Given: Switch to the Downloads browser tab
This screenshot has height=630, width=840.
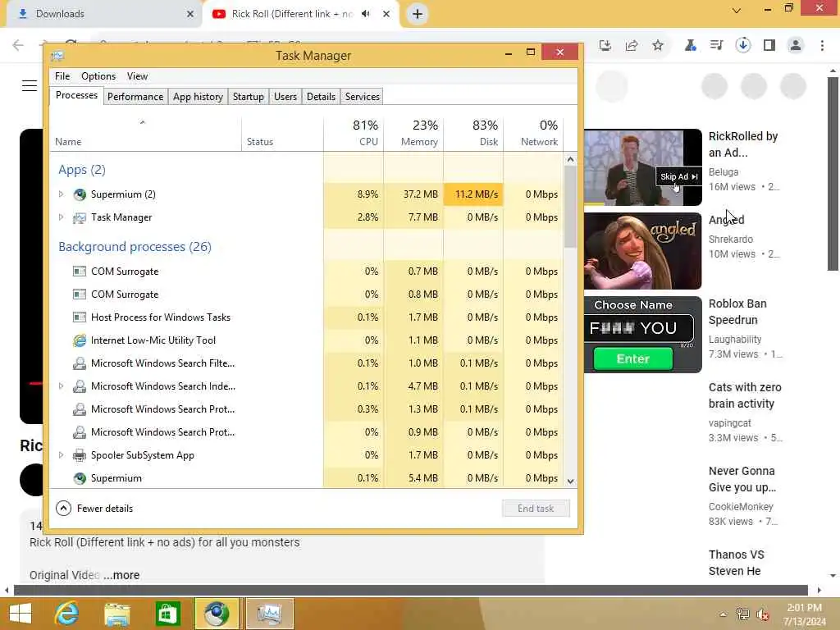Looking at the screenshot, I should point(104,14).
